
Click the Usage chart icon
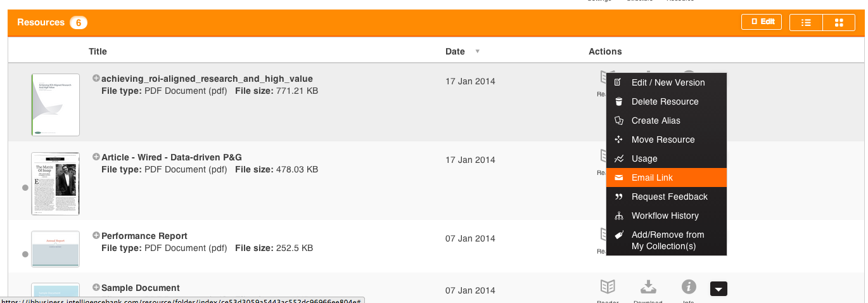pyautogui.click(x=619, y=158)
